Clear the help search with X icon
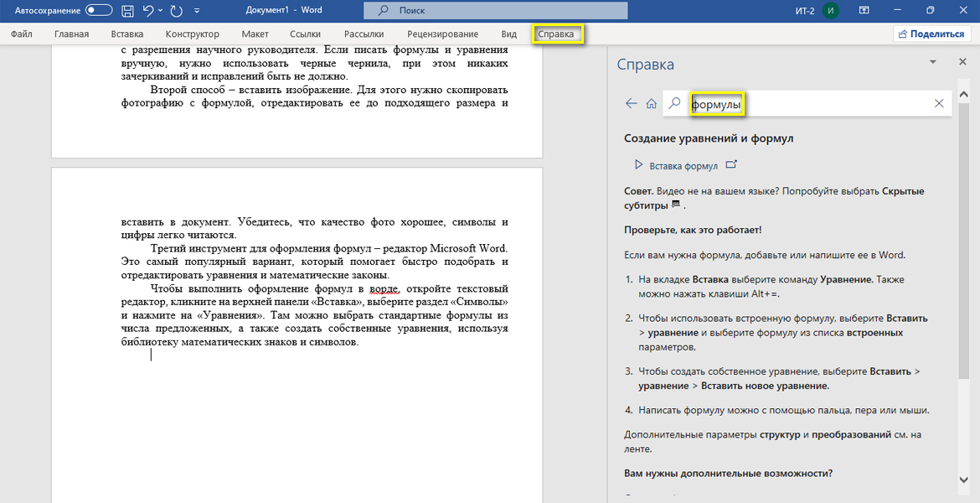 tap(939, 103)
